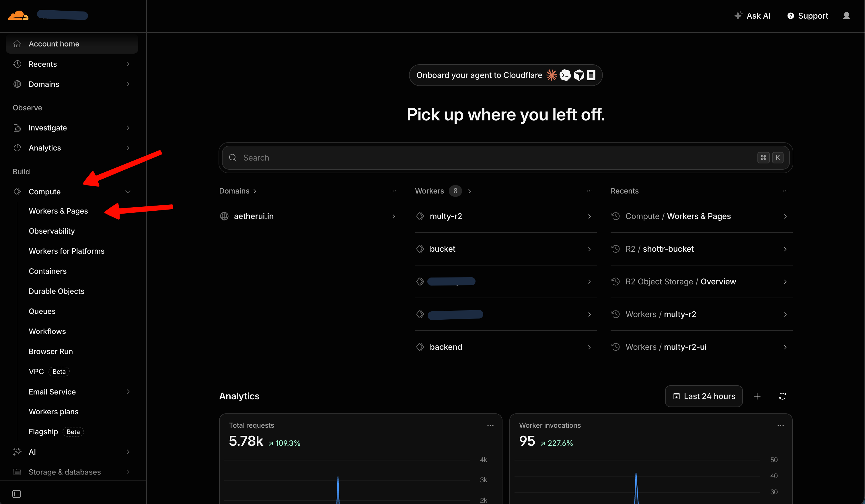Expand the Domains sidebar chevron
Viewport: 865px width, 504px height.
point(128,84)
